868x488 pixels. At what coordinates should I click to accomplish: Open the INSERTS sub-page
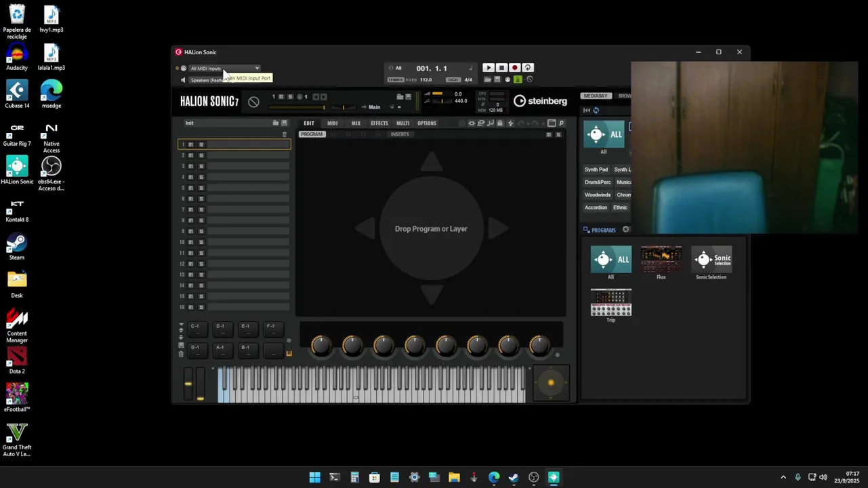(400, 134)
